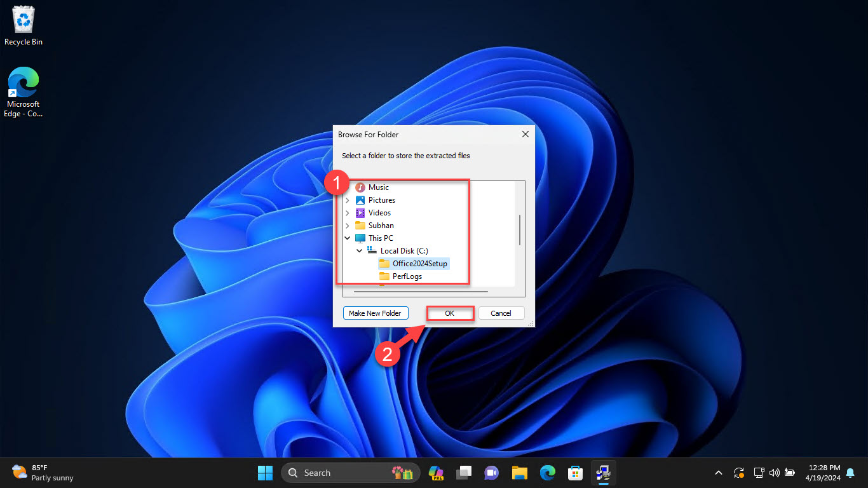Select the Pictures folder in tree
Image resolution: width=868 pixels, height=488 pixels.
[x=381, y=200]
